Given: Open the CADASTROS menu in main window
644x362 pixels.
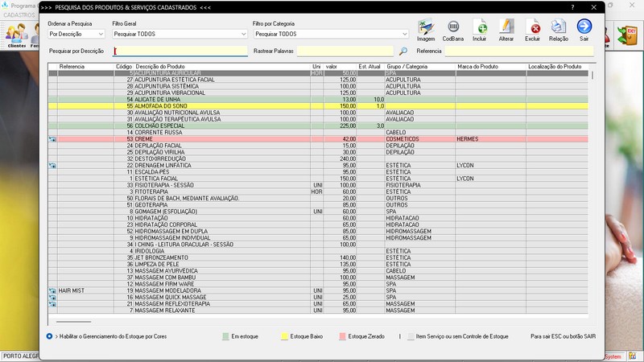Looking at the screenshot, I should pos(19,14).
